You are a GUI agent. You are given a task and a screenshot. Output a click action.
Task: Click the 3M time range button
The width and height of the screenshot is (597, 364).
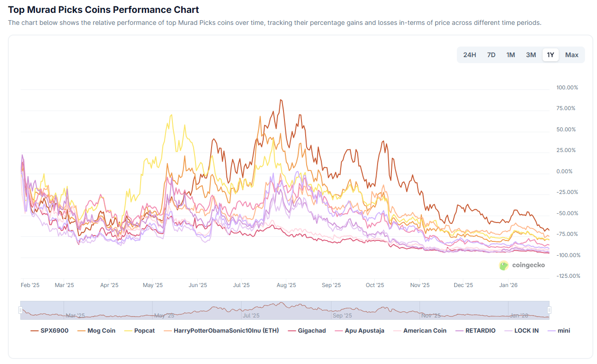[x=530, y=54]
